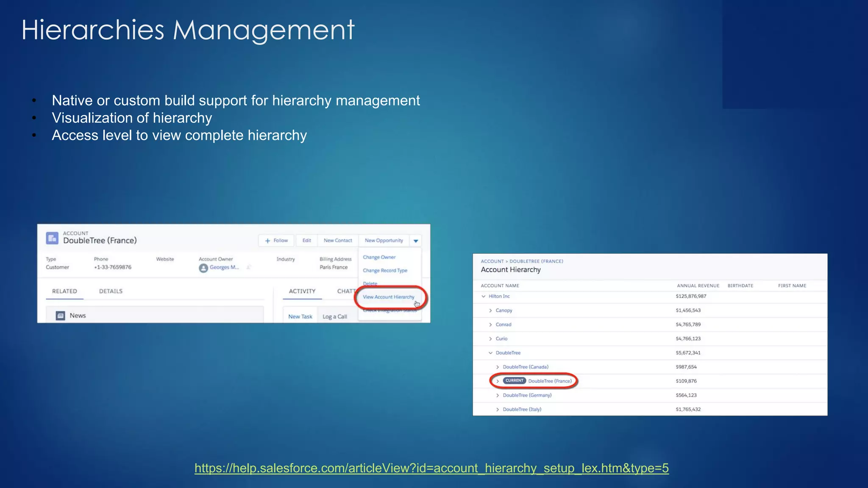Image resolution: width=868 pixels, height=488 pixels.
Task: Expand the Conrad row
Action: coord(490,324)
